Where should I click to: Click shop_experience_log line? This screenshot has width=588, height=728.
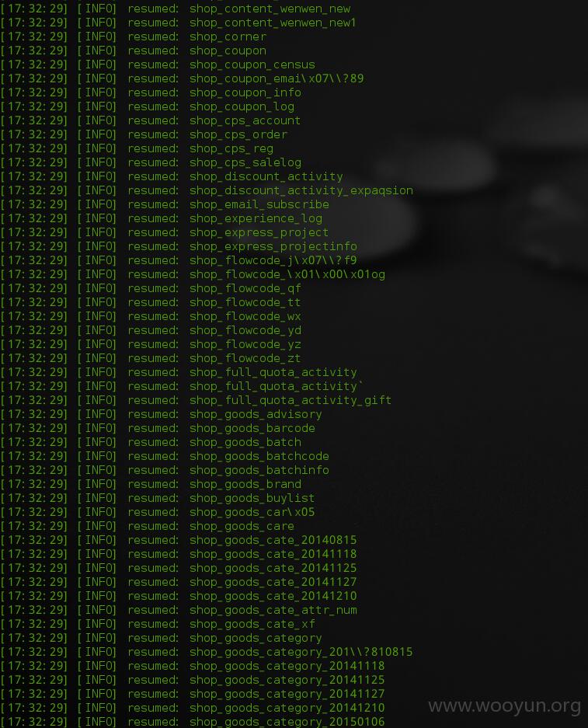(256, 218)
